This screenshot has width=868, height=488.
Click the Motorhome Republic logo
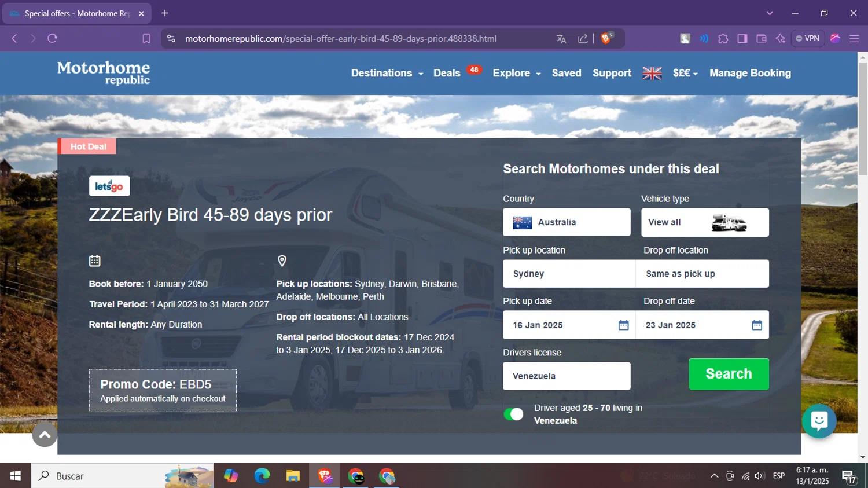tap(104, 73)
